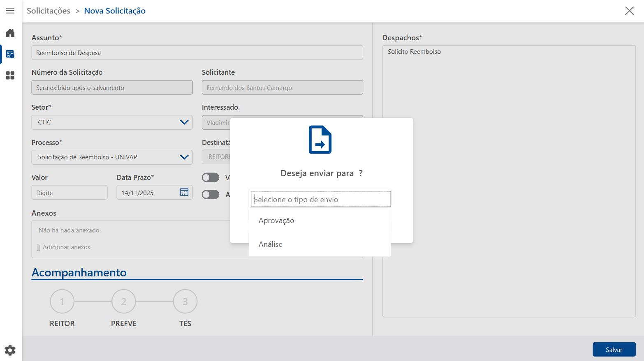The image size is (644, 361).
Task: Open settings gear icon
Action: click(x=10, y=350)
